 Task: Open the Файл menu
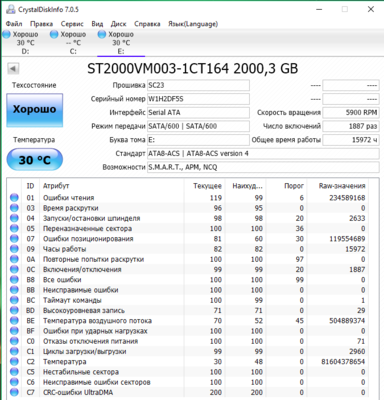click(14, 24)
